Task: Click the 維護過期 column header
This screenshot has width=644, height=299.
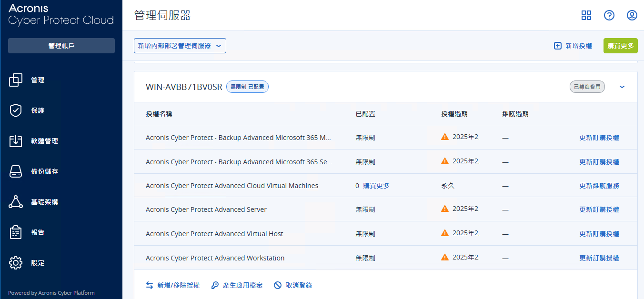Action: pyautogui.click(x=515, y=114)
